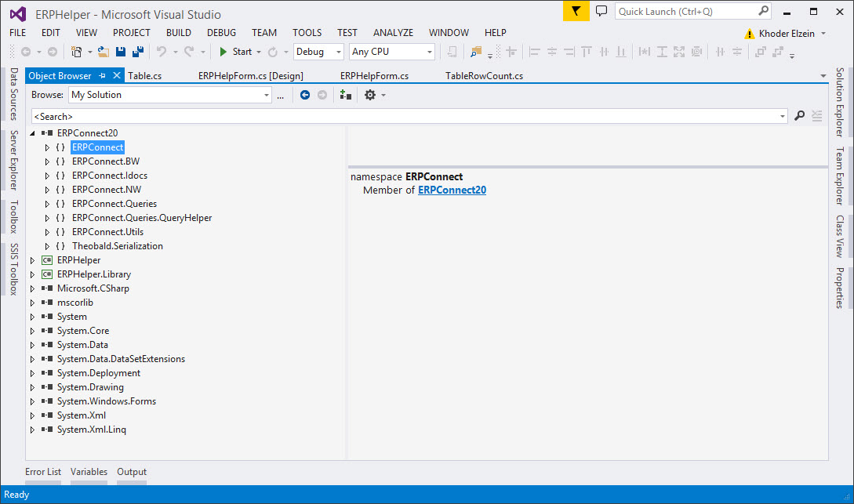Close the Object Browser tab
The height and width of the screenshot is (504, 854).
(117, 76)
